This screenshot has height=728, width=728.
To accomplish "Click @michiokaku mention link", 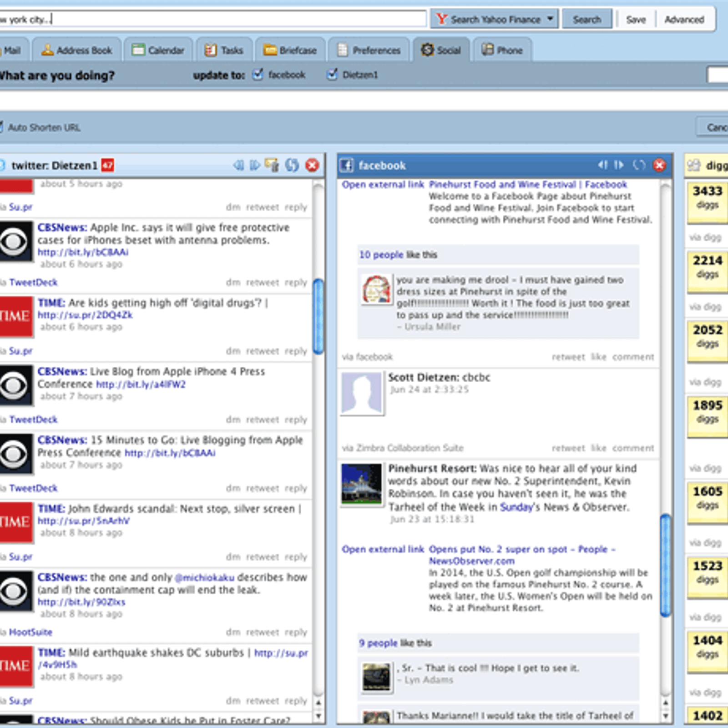I will coord(205,577).
